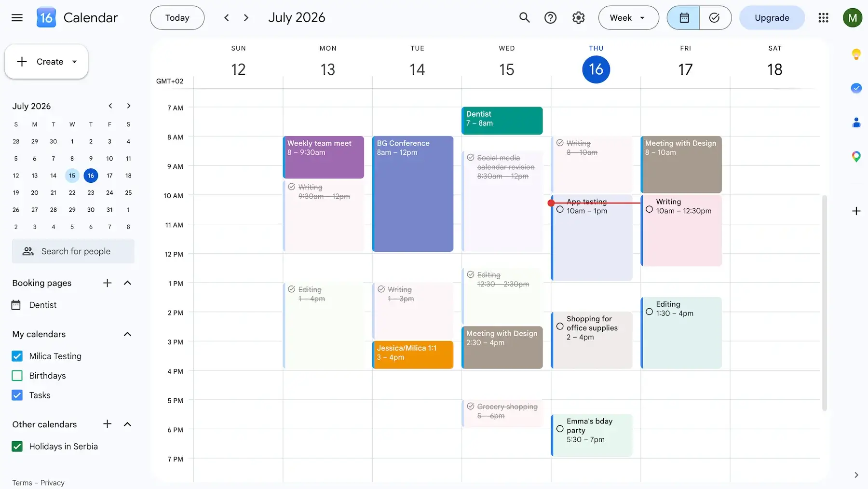This screenshot has height=489, width=868.
Task: Open Weekly team meet event
Action: pos(323,157)
